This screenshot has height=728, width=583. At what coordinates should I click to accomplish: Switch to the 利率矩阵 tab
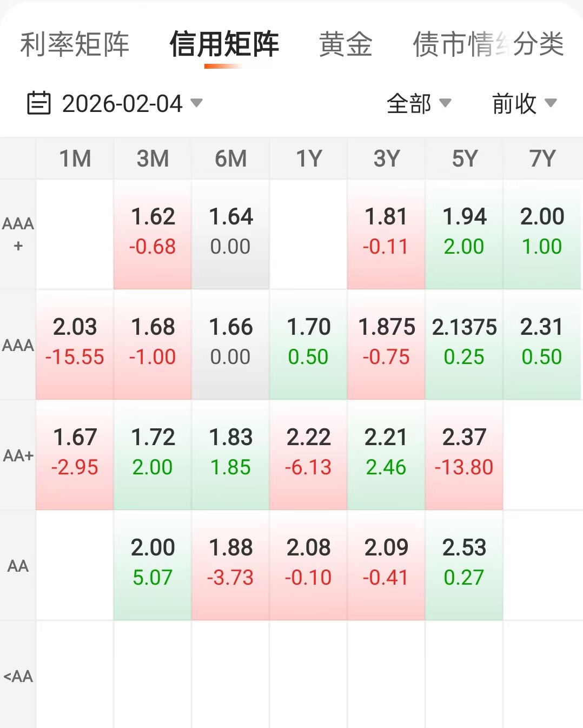coord(75,44)
